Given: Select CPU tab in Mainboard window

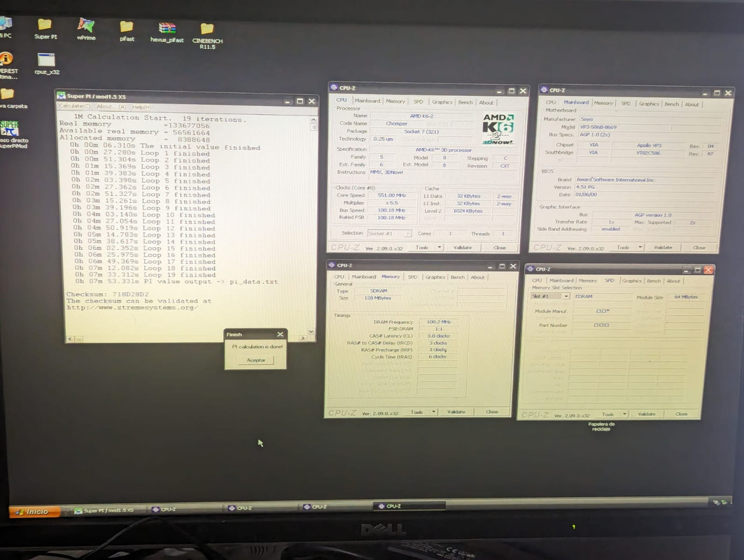Looking at the screenshot, I should (x=550, y=102).
